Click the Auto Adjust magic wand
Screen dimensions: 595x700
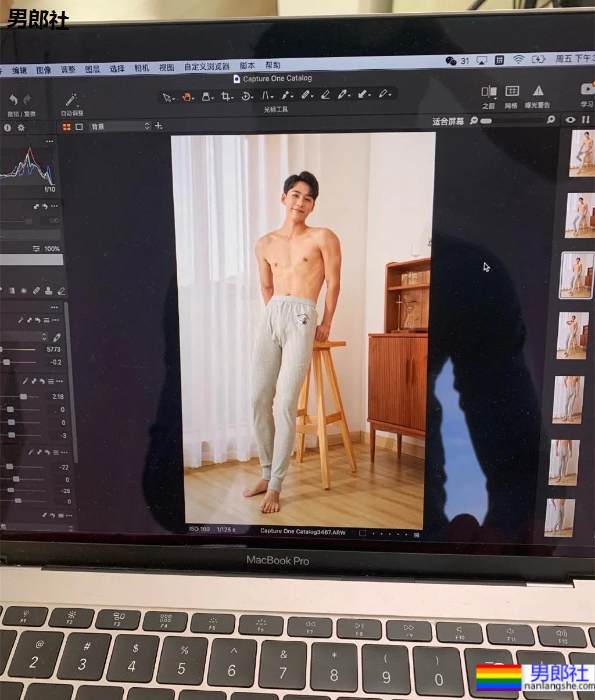coord(71,100)
